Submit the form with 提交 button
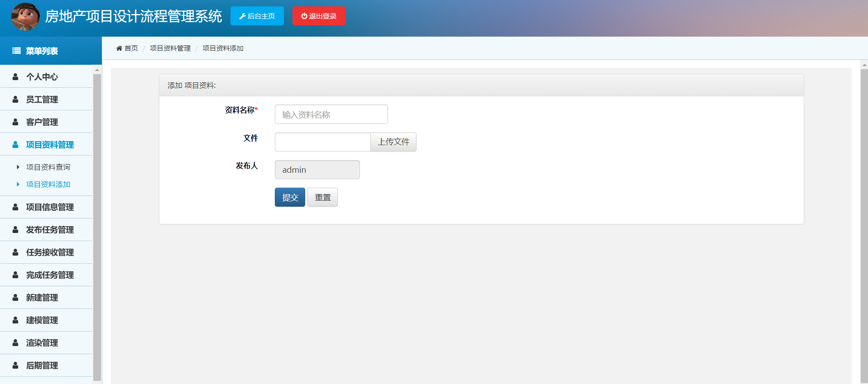868x384 pixels. (x=290, y=197)
